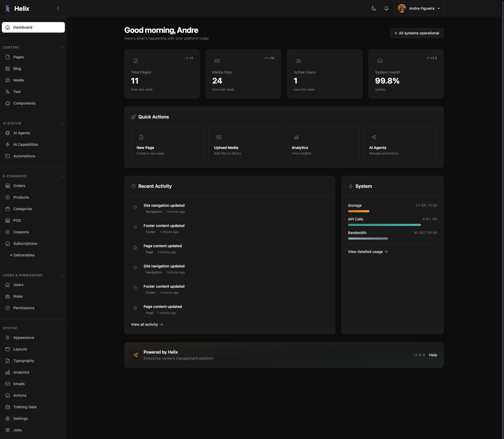504x439 pixels.
Task: Open the Total Pages stat card
Action: pyautogui.click(x=162, y=74)
